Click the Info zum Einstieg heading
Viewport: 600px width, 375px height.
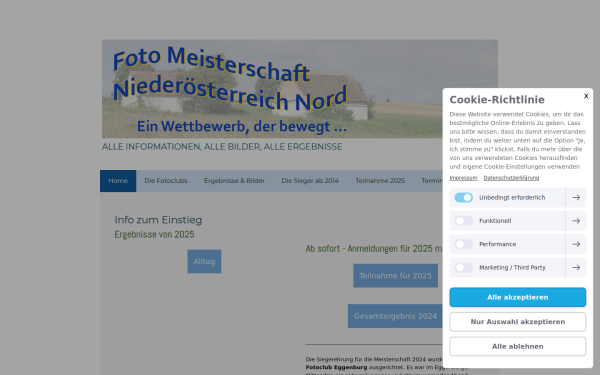click(158, 220)
